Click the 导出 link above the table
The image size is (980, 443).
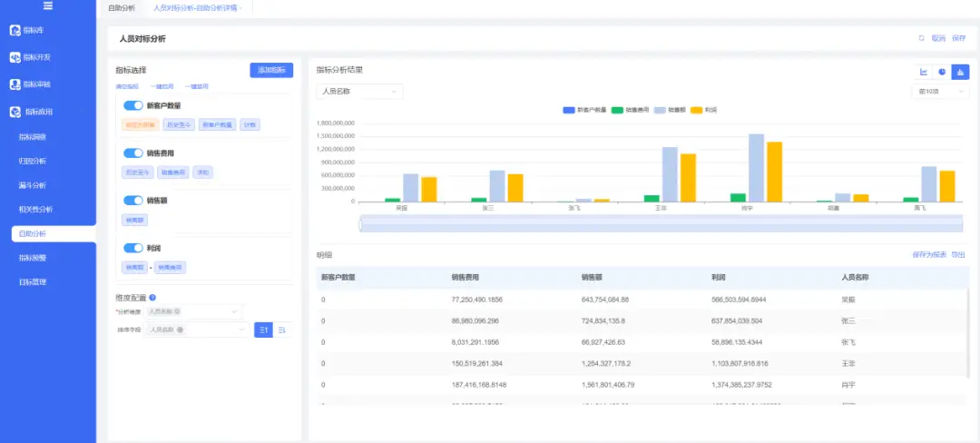point(958,254)
